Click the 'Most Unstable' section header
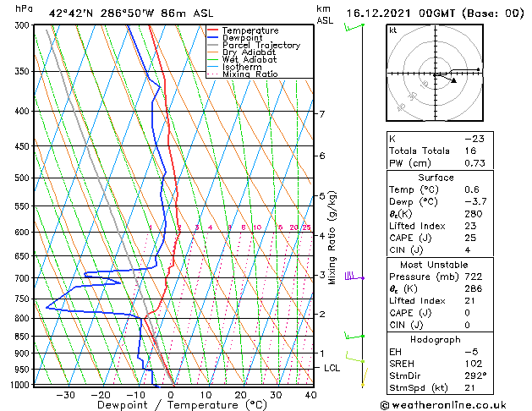This screenshot has height=411, width=532. (x=434, y=265)
